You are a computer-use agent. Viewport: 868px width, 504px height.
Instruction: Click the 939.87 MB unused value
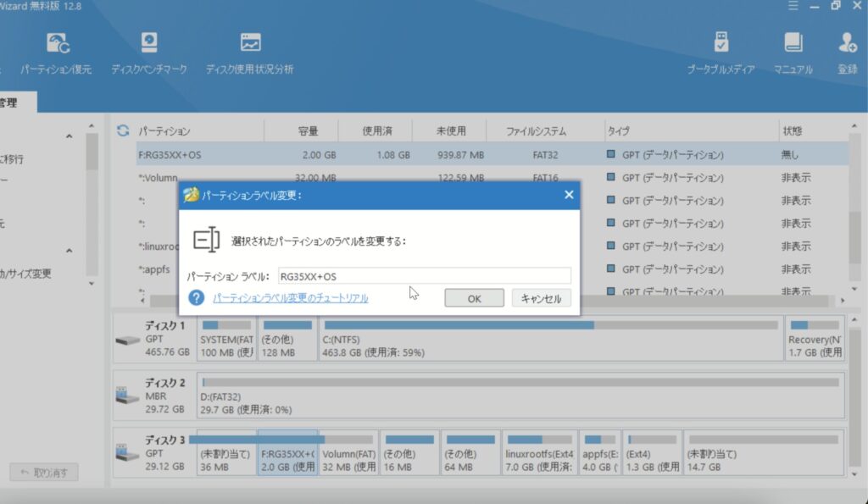pos(460,155)
